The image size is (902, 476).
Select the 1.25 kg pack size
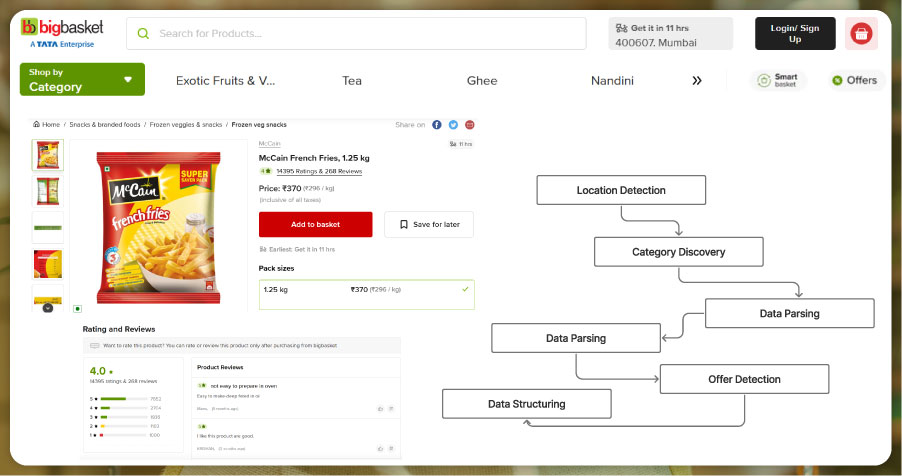tap(366, 290)
